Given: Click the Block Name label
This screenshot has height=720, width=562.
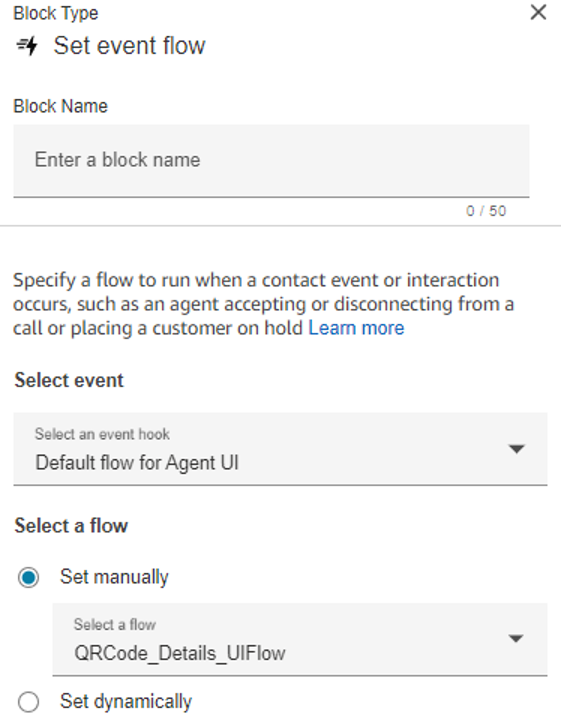Looking at the screenshot, I should tap(61, 106).
